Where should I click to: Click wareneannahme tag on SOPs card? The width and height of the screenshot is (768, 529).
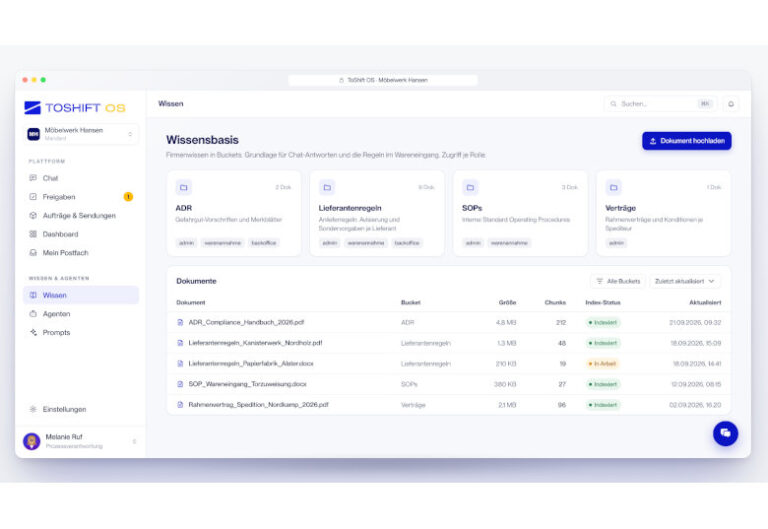[x=509, y=242]
